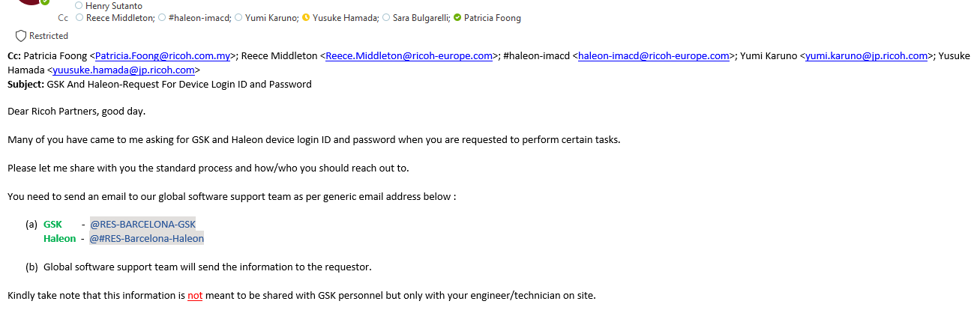Click the red underlined word 'not'
980x316 pixels.
pos(195,295)
